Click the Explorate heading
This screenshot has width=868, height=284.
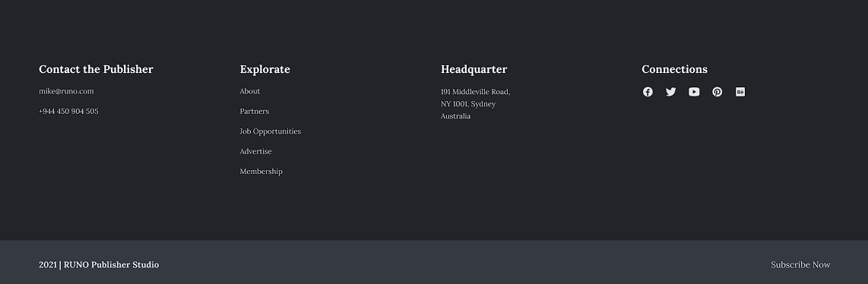pyautogui.click(x=265, y=69)
